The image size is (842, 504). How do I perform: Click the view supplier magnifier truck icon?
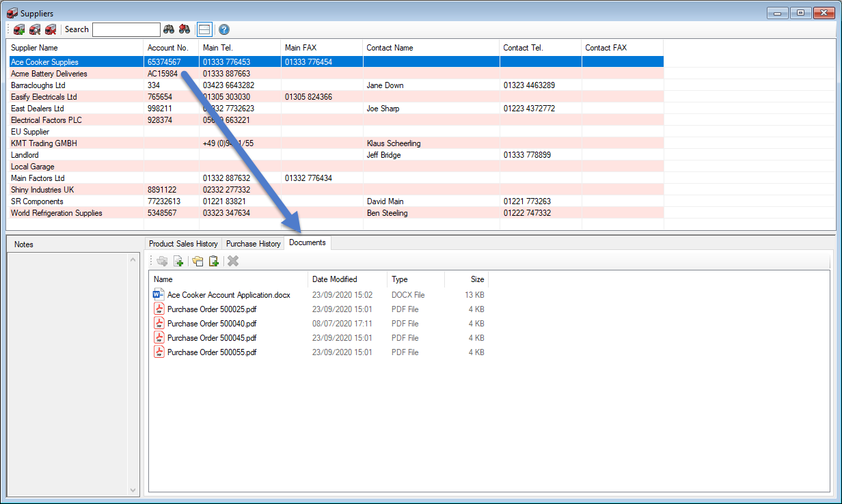[x=35, y=29]
